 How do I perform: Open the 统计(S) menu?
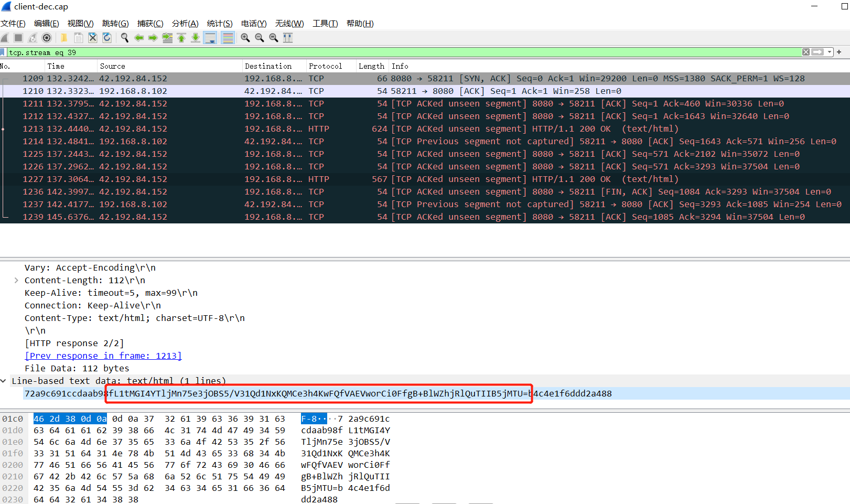(x=220, y=24)
